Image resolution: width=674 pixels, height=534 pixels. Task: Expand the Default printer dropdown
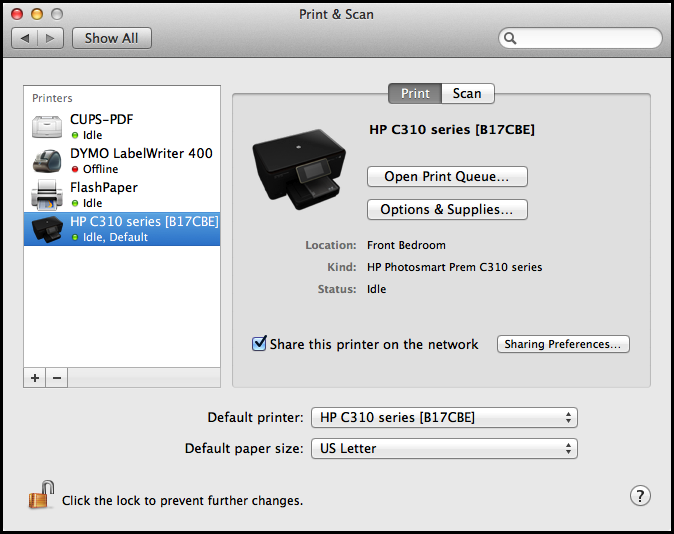click(x=444, y=417)
